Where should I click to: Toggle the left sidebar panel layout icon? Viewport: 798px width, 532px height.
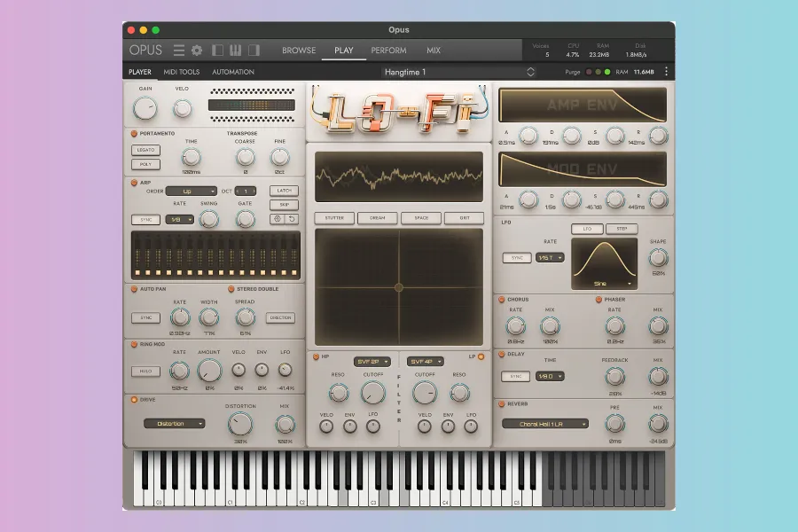(x=218, y=51)
